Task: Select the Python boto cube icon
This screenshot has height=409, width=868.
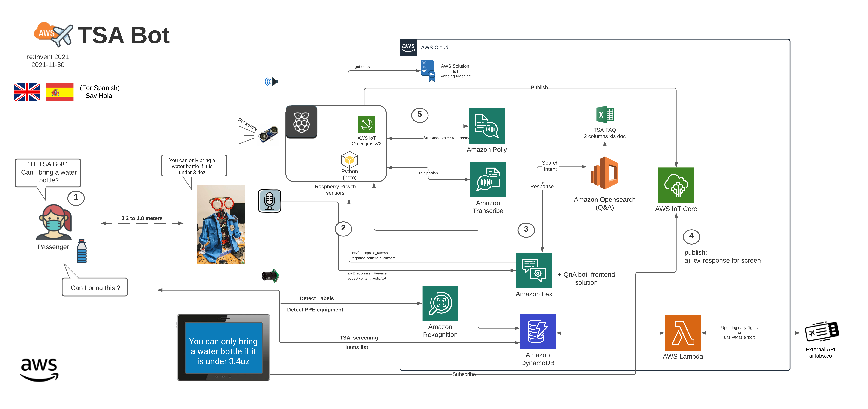Action: (349, 160)
